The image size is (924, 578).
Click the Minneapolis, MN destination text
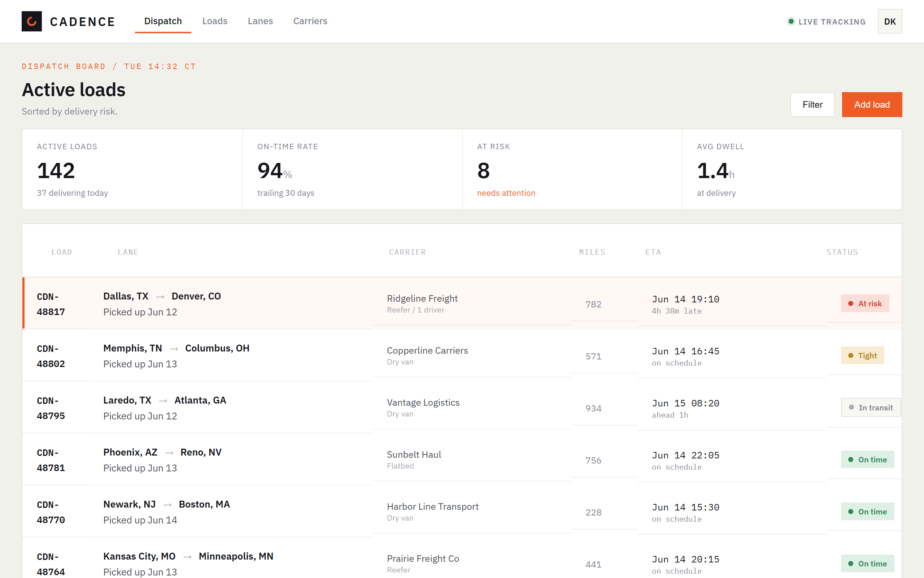(x=236, y=556)
